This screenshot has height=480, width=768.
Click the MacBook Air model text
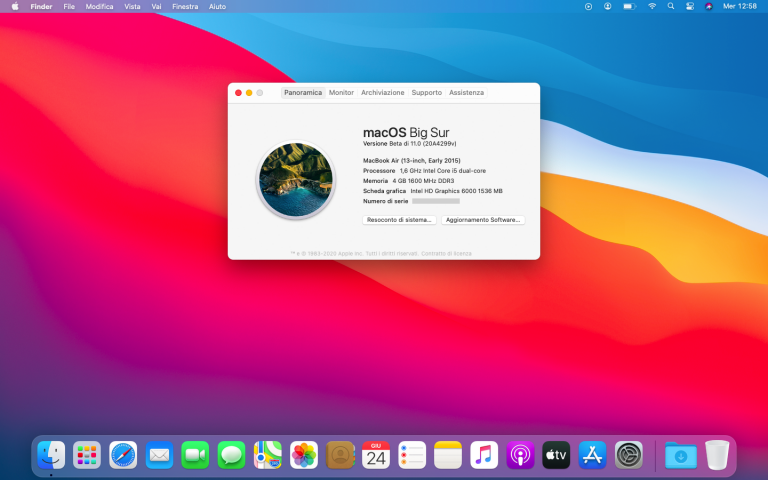coord(411,161)
